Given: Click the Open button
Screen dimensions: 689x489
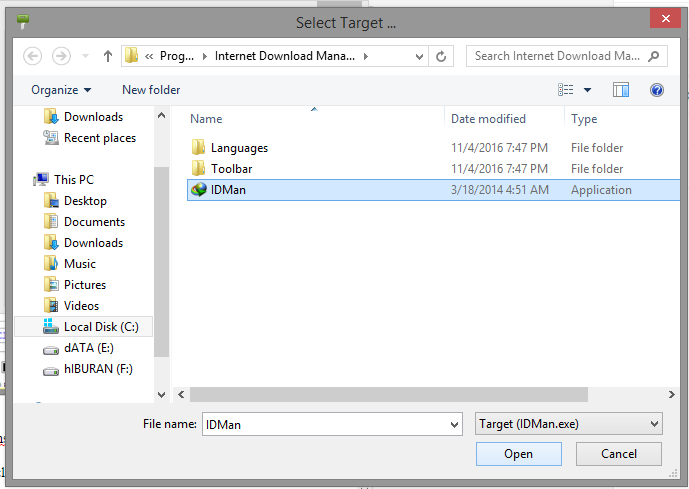Looking at the screenshot, I should point(519,454).
